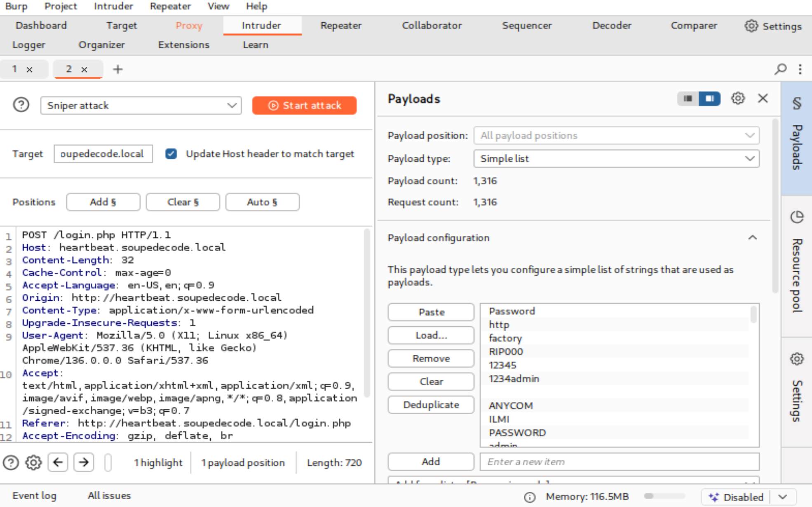Click Clear § positions button
The width and height of the screenshot is (812, 507).
pyautogui.click(x=183, y=202)
